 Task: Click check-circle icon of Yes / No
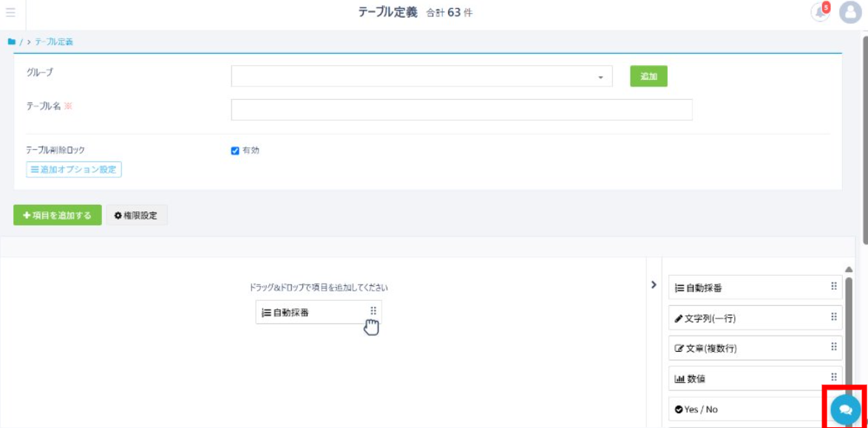679,410
